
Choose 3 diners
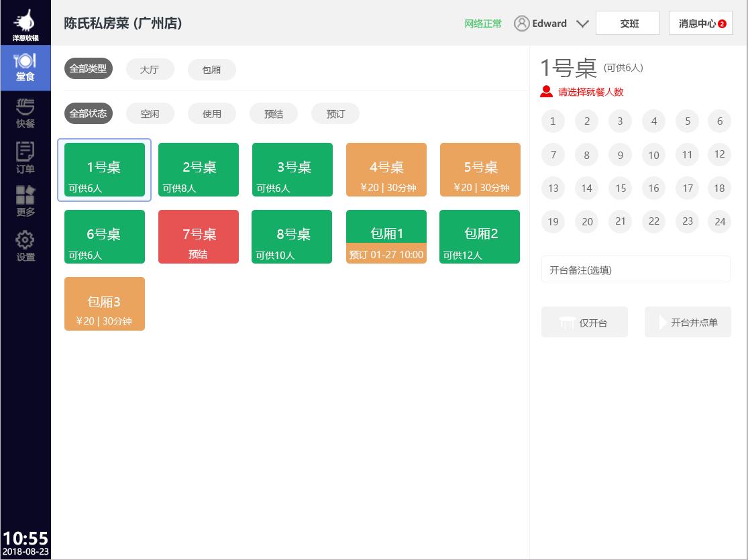[x=620, y=121]
